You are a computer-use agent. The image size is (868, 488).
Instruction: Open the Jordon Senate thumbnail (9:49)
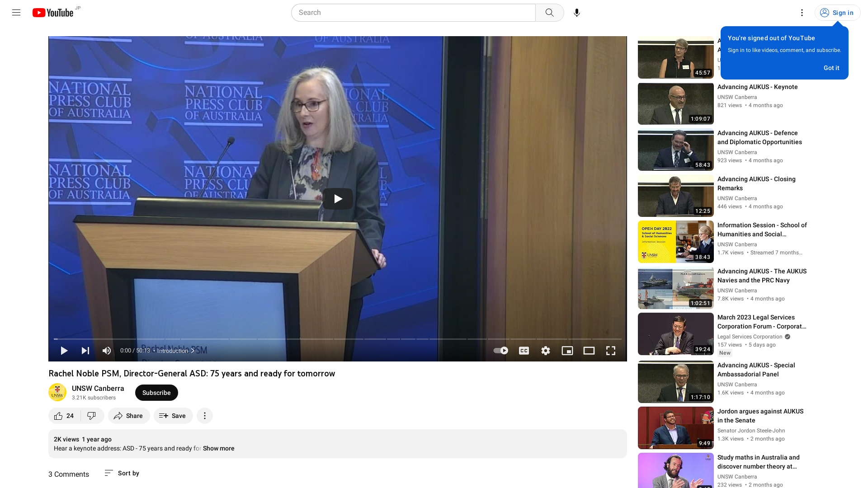pos(675,428)
